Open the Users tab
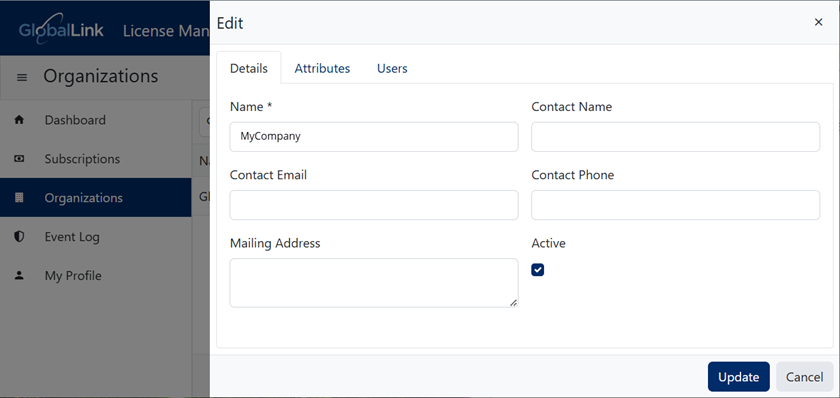Image resolution: width=840 pixels, height=398 pixels. 392,68
